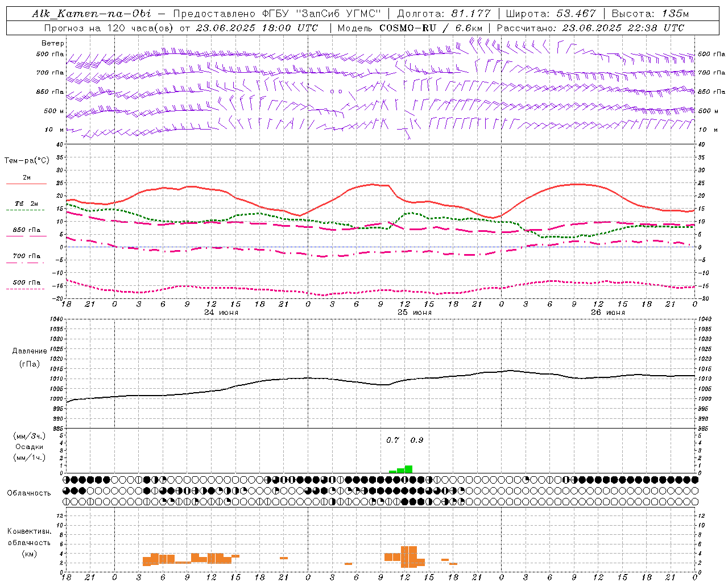Click the red 2м temperature legend line
The width and height of the screenshot is (728, 582).
(26, 184)
